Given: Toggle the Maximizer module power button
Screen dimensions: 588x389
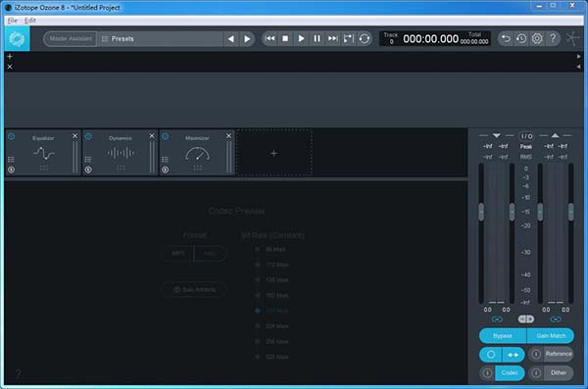Looking at the screenshot, I should tap(165, 136).
